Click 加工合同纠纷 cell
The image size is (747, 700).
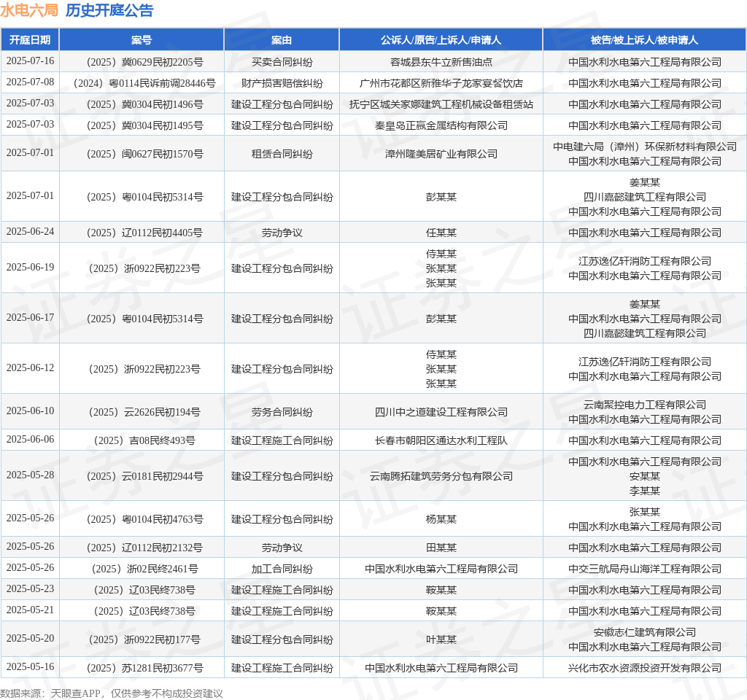(282, 569)
